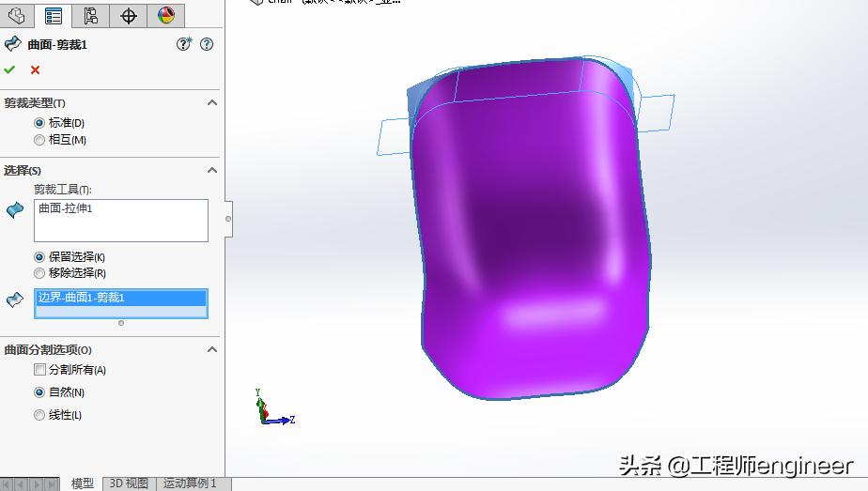Click the selection list resize handle dot
The image size is (868, 491).
point(121,323)
